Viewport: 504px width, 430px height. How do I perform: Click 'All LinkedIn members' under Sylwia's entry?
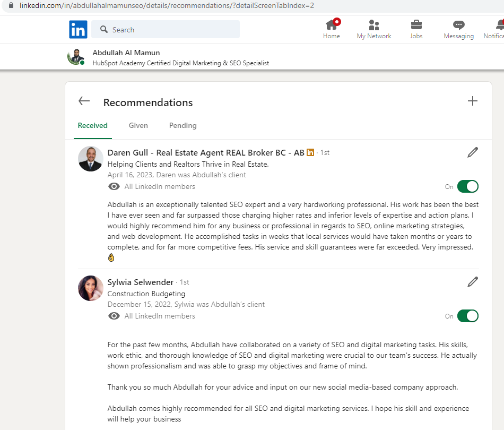click(160, 316)
